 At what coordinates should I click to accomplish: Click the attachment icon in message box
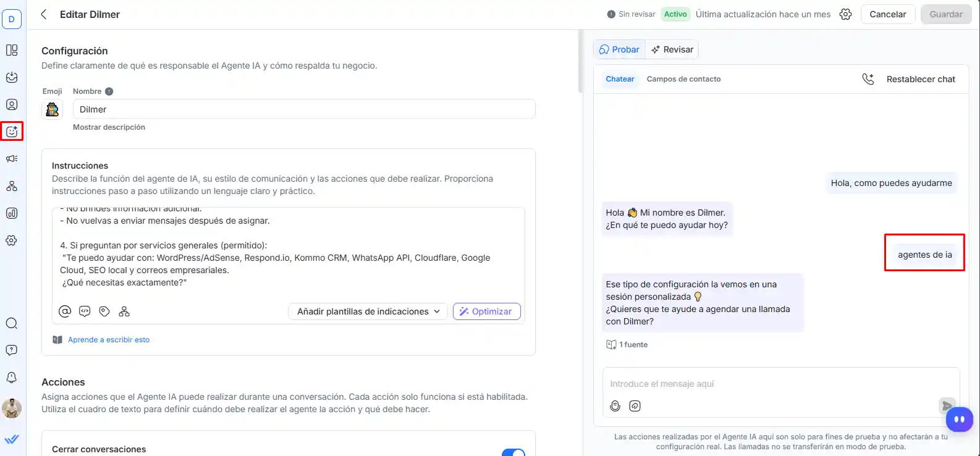point(635,406)
